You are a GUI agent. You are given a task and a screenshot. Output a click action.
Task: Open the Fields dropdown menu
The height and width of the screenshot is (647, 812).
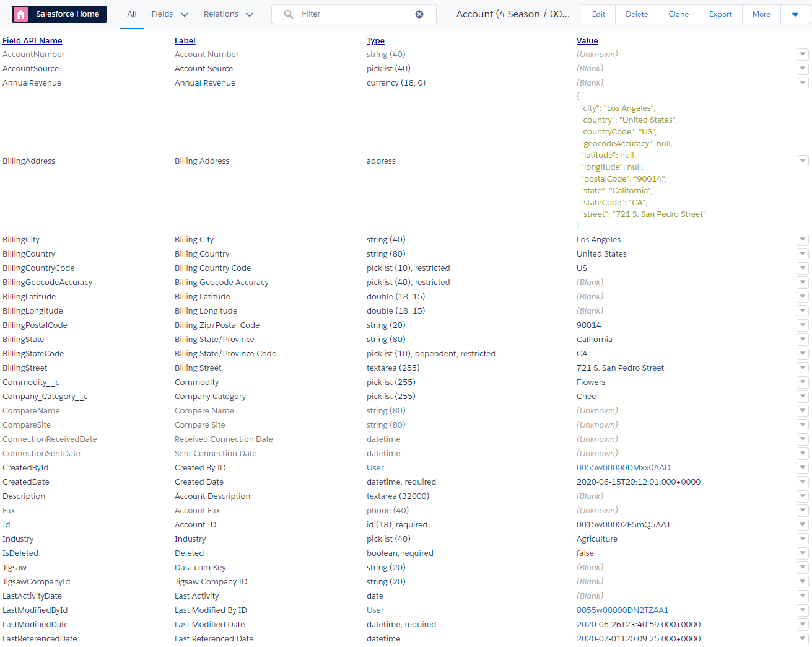(170, 14)
